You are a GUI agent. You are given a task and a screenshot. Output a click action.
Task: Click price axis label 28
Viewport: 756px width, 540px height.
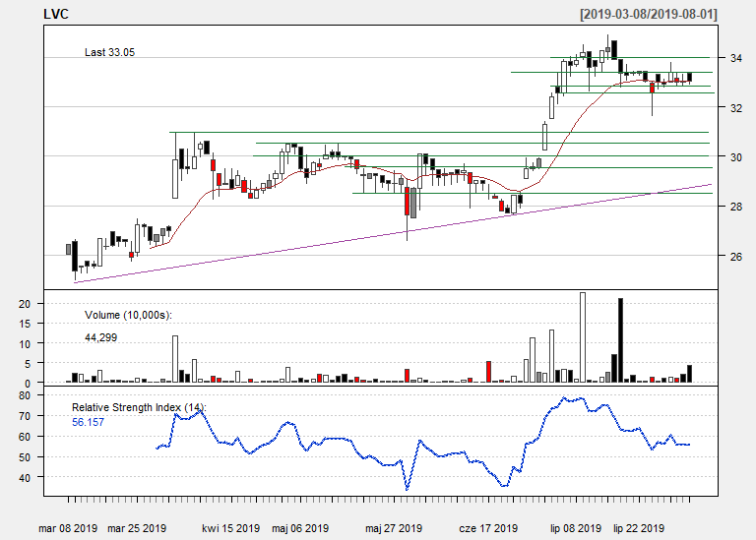point(735,207)
